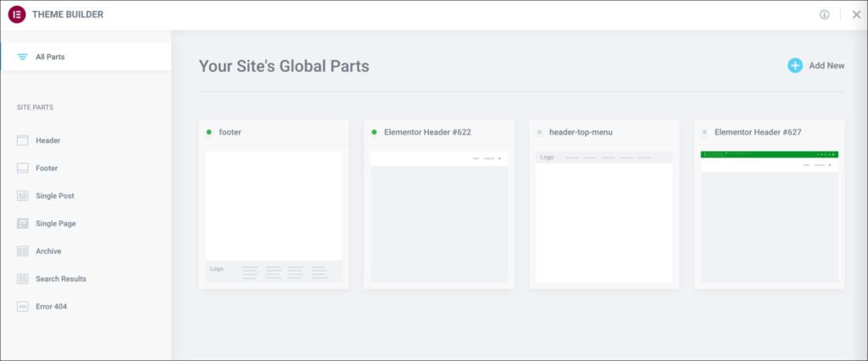
Task: Click the Search Results icon
Action: (x=23, y=279)
